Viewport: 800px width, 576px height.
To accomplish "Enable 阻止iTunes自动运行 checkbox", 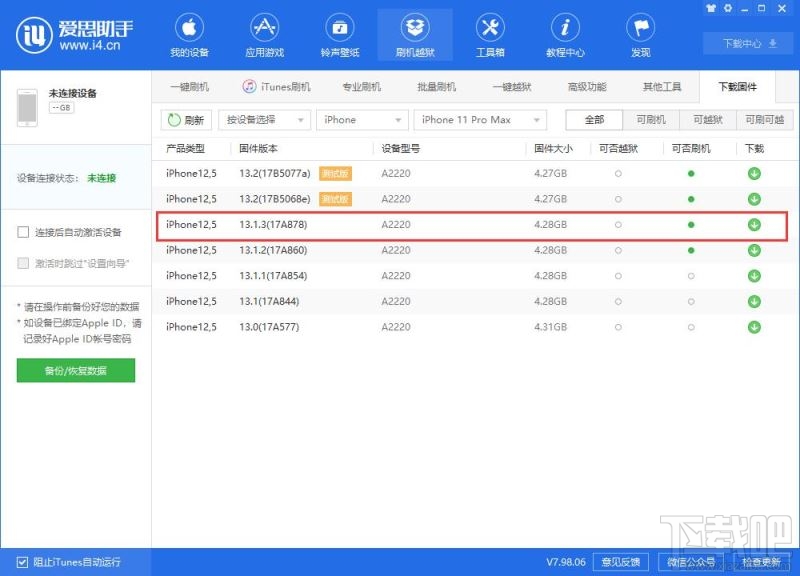I will pyautogui.click(x=22, y=563).
